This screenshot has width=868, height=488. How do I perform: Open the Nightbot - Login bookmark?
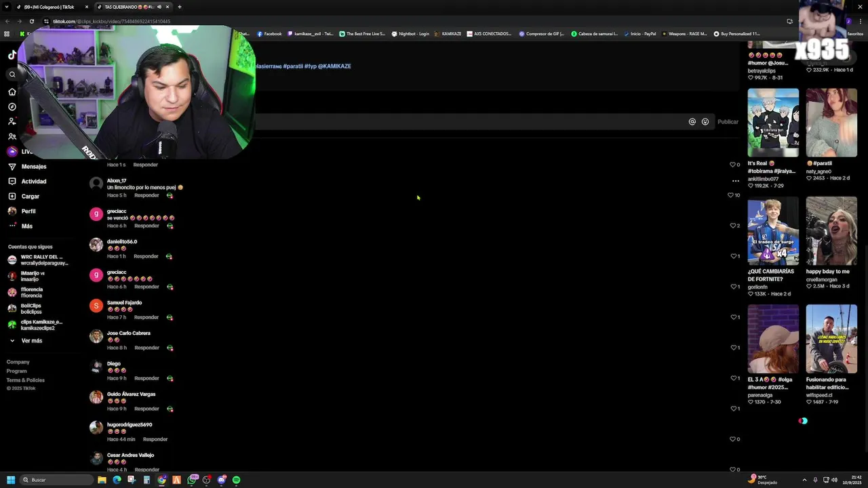(410, 34)
